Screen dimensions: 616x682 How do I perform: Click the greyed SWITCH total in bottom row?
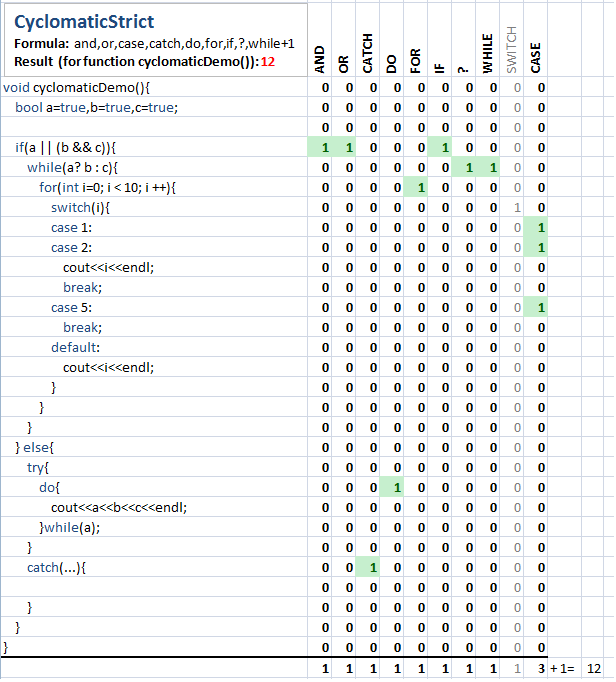pos(511,669)
